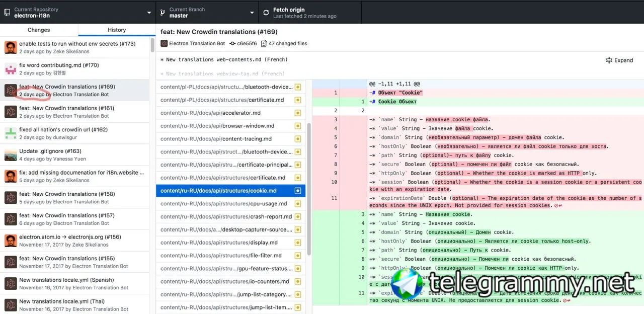This screenshot has width=644, height=314.
Task: Select commit 'fixed all nation's crowdin url (#162)'
Action: point(74,133)
